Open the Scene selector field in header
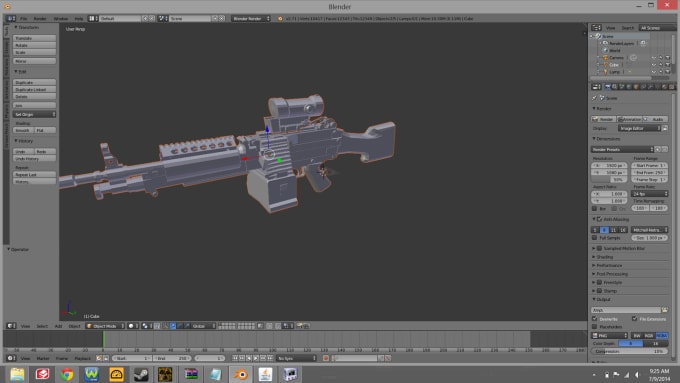 coord(190,19)
